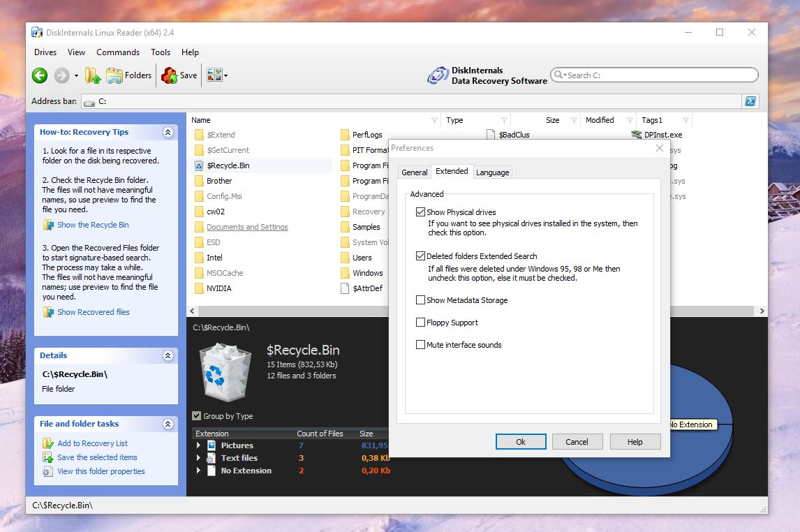
Task: Expand the Text files extension group
Action: (198, 457)
